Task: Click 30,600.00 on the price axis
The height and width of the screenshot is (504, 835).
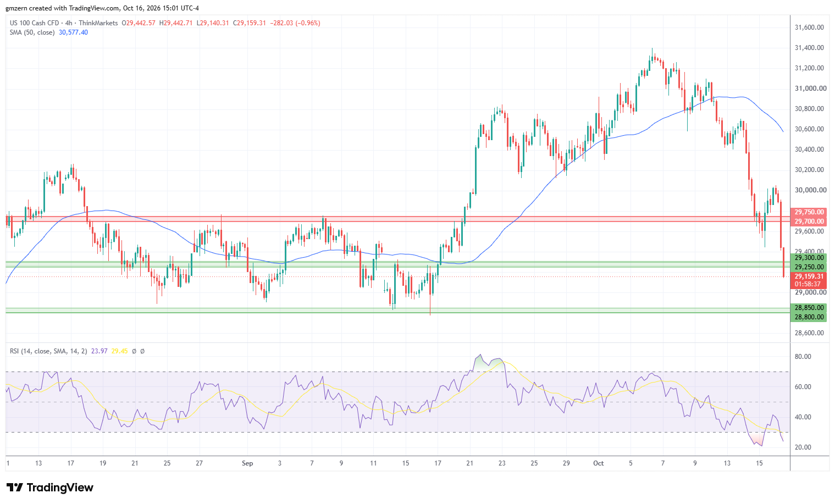Action: point(809,129)
